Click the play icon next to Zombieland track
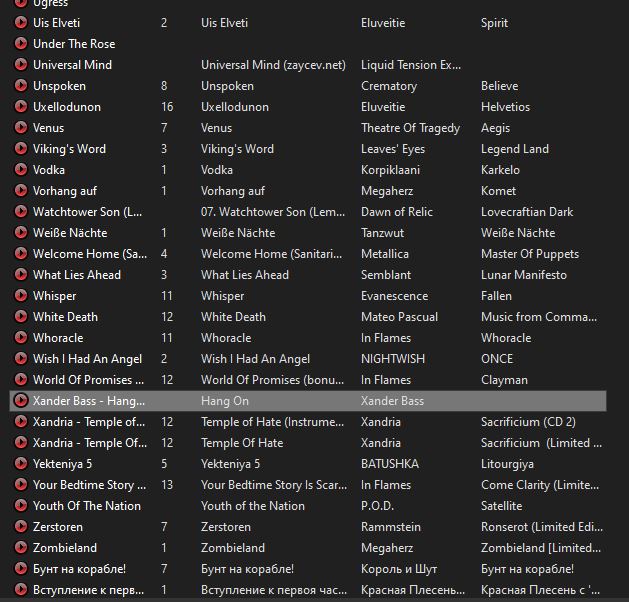 click(x=21, y=547)
